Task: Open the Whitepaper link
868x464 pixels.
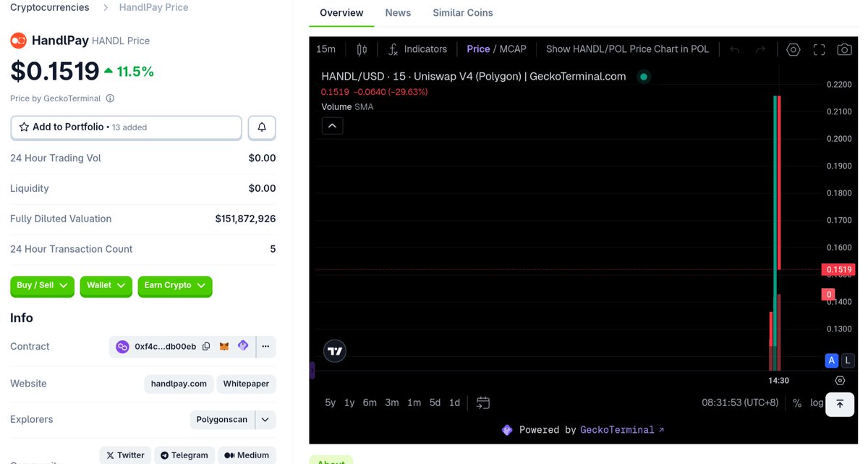Action: 246,384
